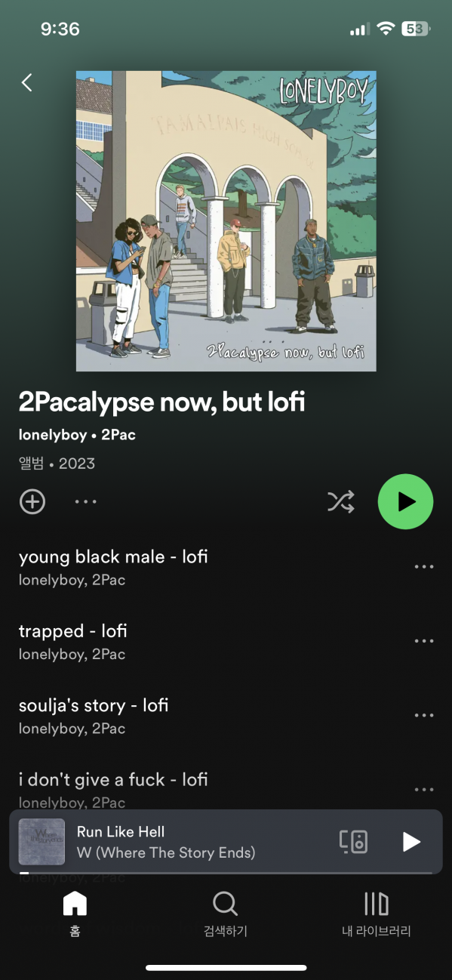Image resolution: width=452 pixels, height=980 pixels.
Task: Seek on mini player progress bar
Action: click(226, 873)
